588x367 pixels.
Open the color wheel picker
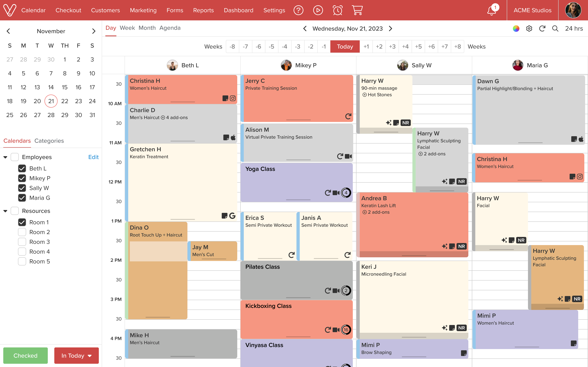point(516,29)
